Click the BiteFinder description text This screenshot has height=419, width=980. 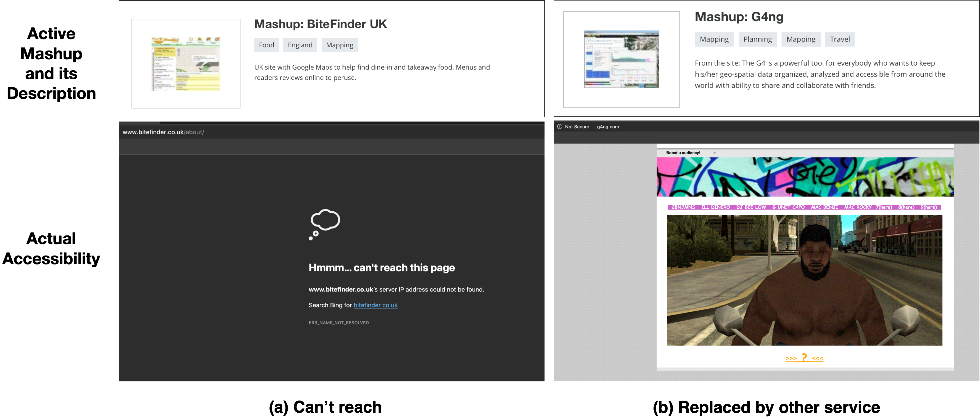pos(372,72)
